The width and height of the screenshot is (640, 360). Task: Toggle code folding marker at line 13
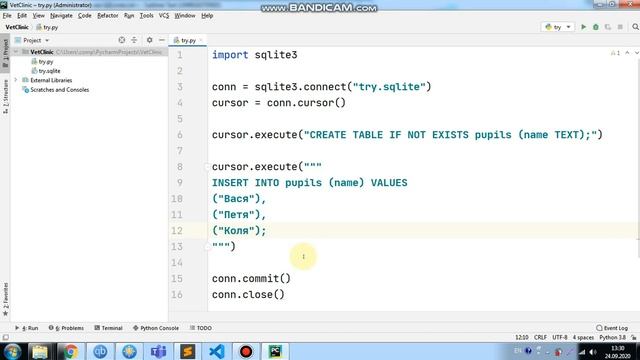point(207,247)
